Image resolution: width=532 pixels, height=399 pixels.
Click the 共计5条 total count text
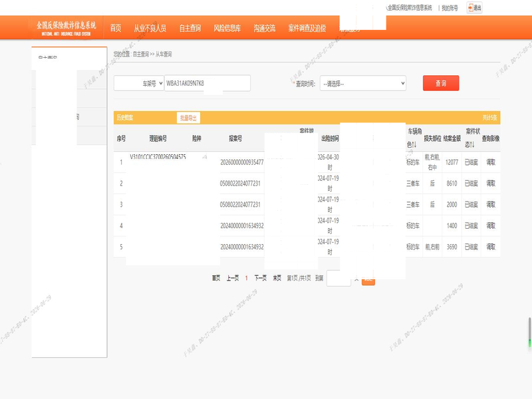489,118
